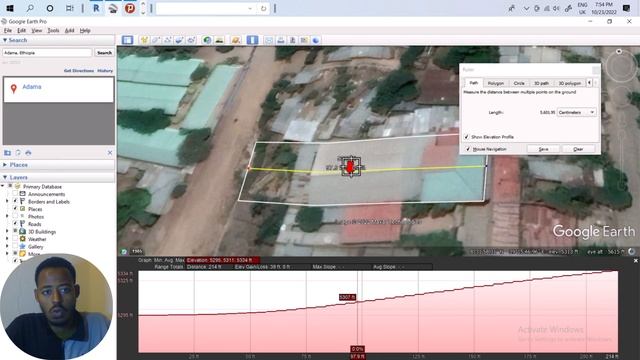Toggle the 3D Buildings layer checkbox
This screenshot has width=640, height=360.
(15, 231)
